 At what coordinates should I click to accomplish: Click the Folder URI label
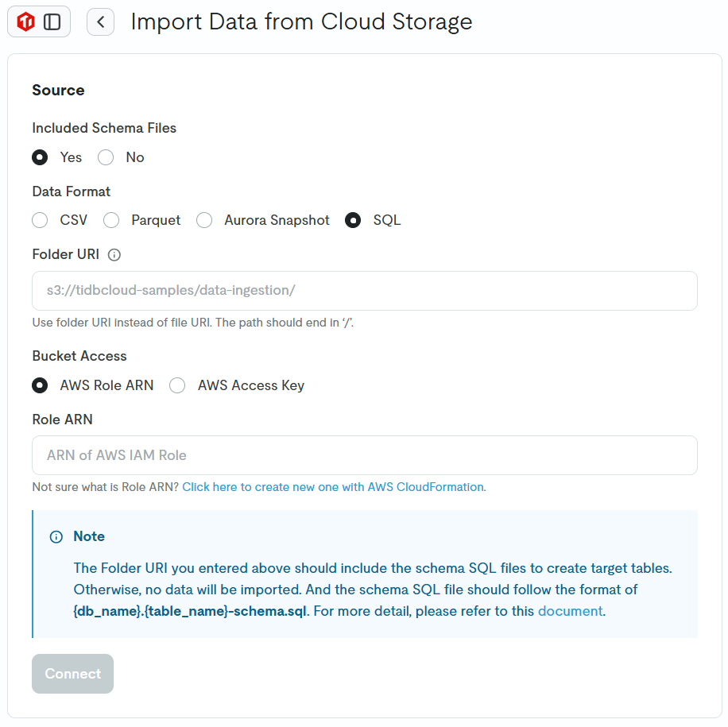coord(66,254)
